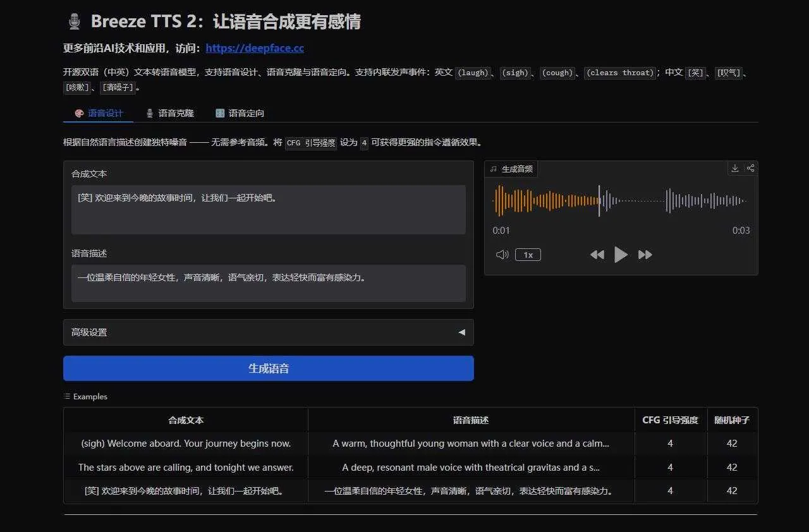Click the 合成文本 column header
Screen dimensions: 809x532
tap(186, 420)
